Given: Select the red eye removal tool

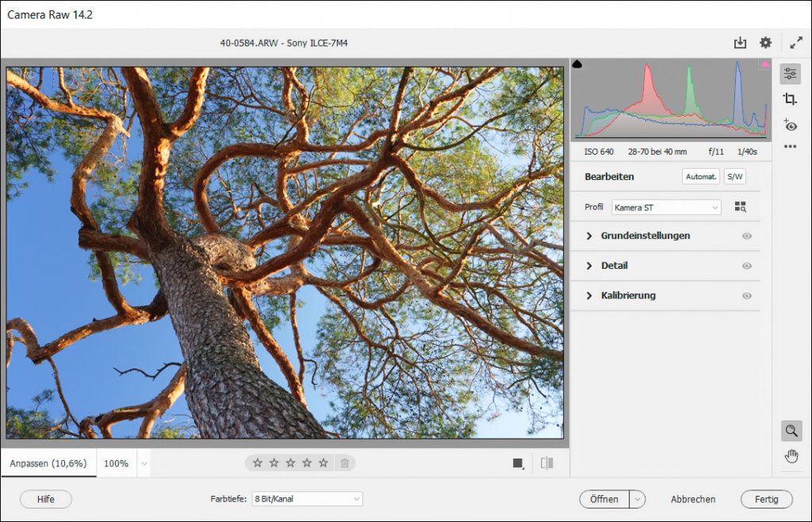Looking at the screenshot, I should pos(790,125).
